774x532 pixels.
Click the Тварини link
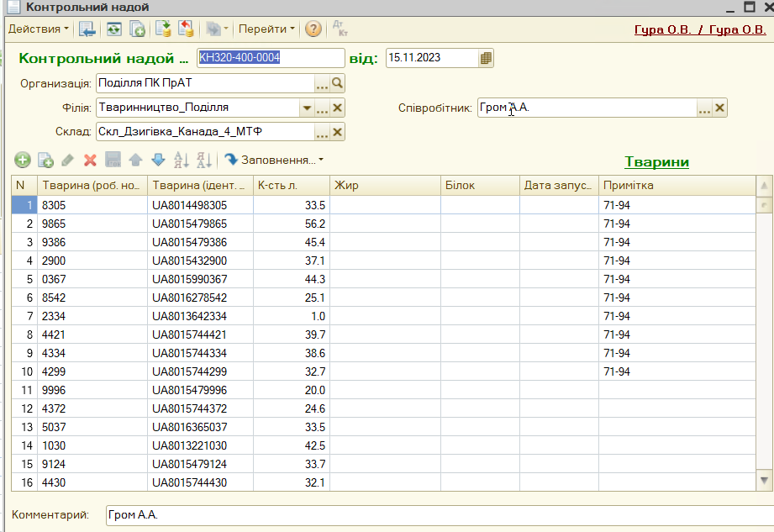click(x=656, y=162)
